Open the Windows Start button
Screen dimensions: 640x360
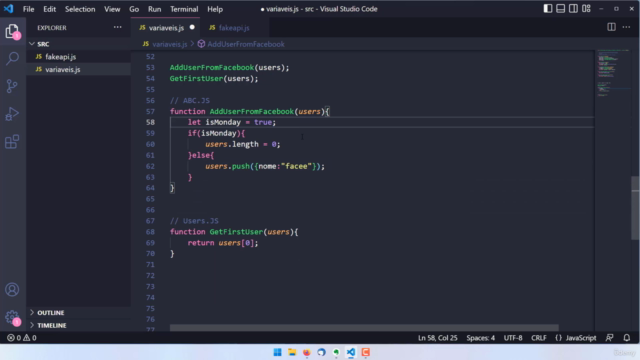tap(277, 352)
